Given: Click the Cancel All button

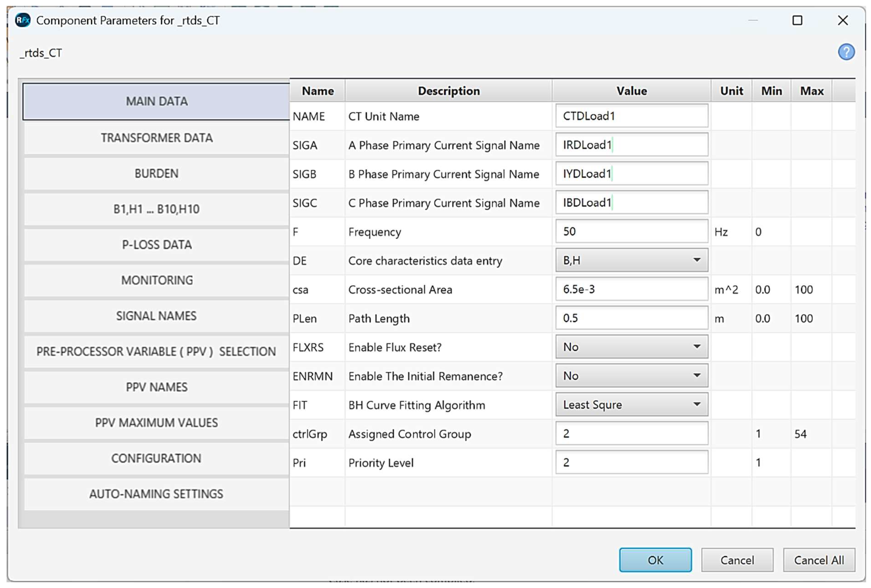Looking at the screenshot, I should point(818,560).
